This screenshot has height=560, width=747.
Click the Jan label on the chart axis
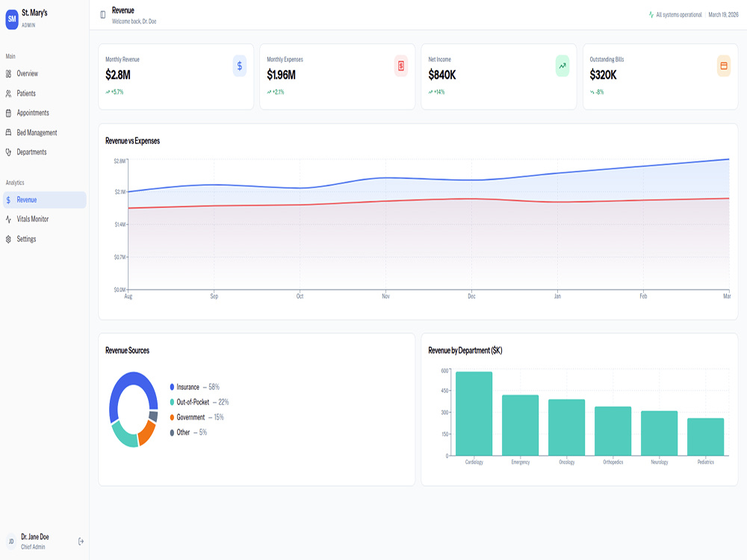click(557, 296)
